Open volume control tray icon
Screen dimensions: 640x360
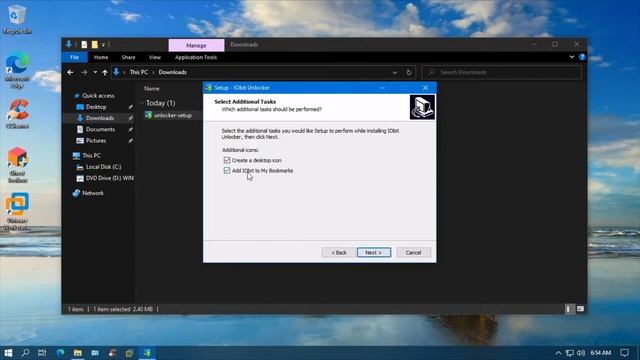(x=581, y=353)
